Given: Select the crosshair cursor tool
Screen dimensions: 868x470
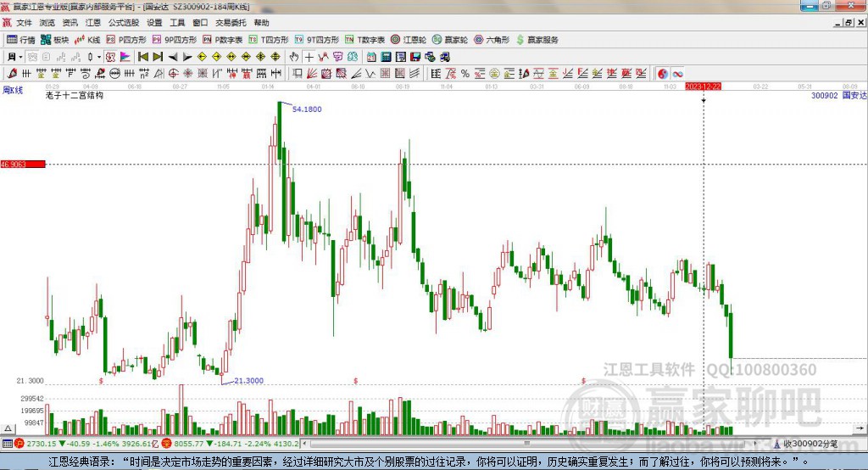Looking at the screenshot, I should point(309,57).
